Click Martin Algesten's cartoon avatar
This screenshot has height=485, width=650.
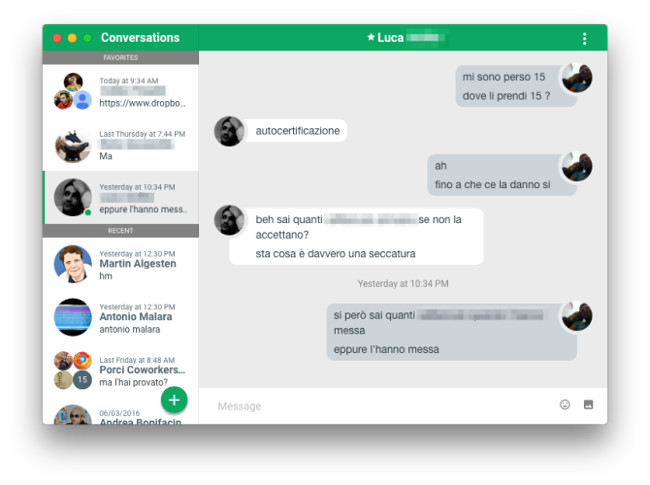click(73, 264)
